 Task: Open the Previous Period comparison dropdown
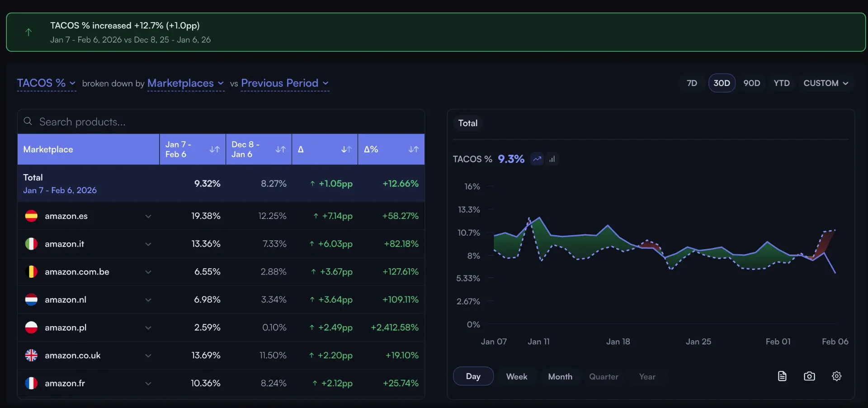point(285,83)
